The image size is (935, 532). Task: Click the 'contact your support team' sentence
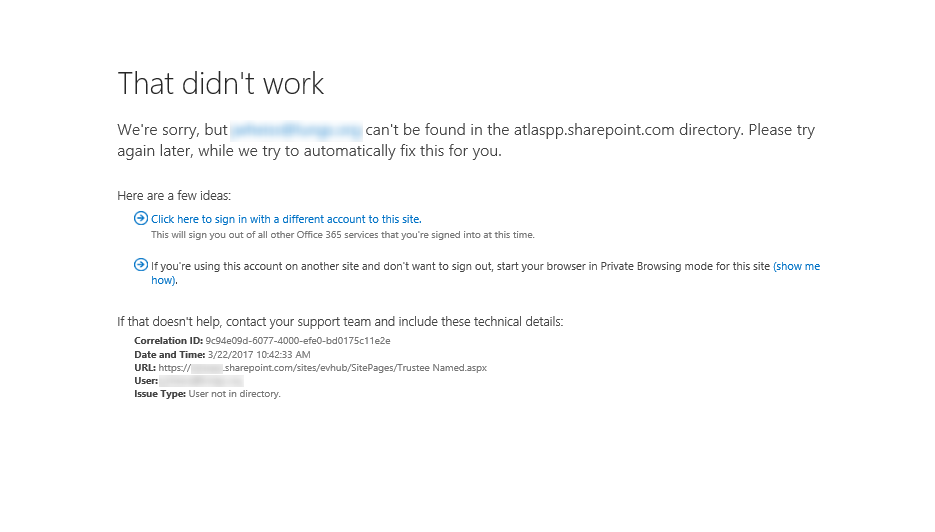(340, 321)
